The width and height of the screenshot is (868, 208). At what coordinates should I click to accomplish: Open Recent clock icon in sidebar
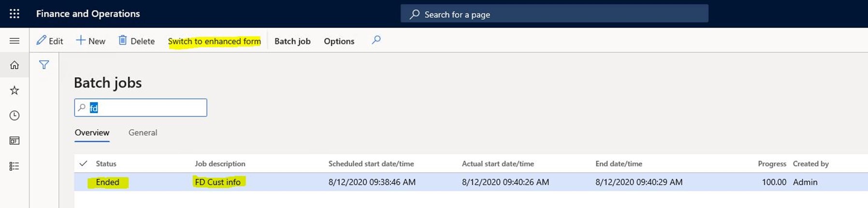pyautogui.click(x=14, y=115)
